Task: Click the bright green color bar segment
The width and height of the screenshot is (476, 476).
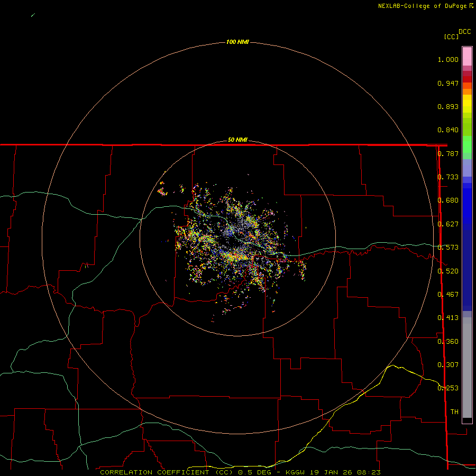Action: coord(467,144)
